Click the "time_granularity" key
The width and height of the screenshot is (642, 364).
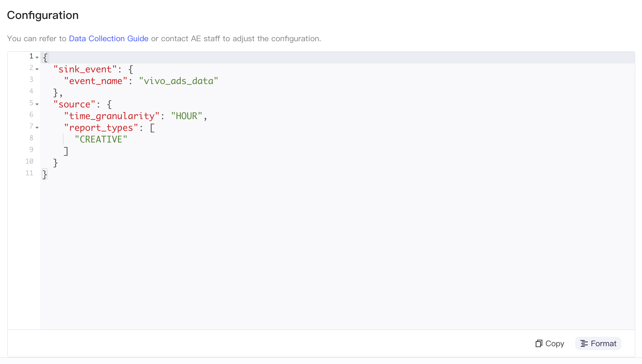[112, 116]
